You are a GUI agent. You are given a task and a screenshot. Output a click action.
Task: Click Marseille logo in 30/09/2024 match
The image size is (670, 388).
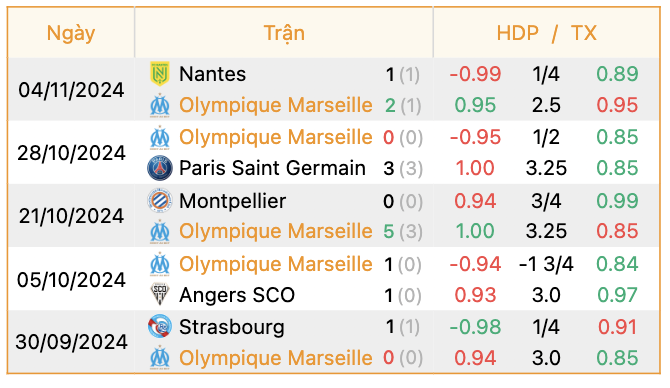tap(160, 358)
